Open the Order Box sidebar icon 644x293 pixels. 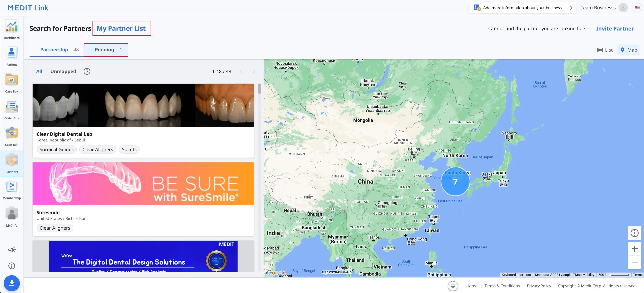coord(12,110)
